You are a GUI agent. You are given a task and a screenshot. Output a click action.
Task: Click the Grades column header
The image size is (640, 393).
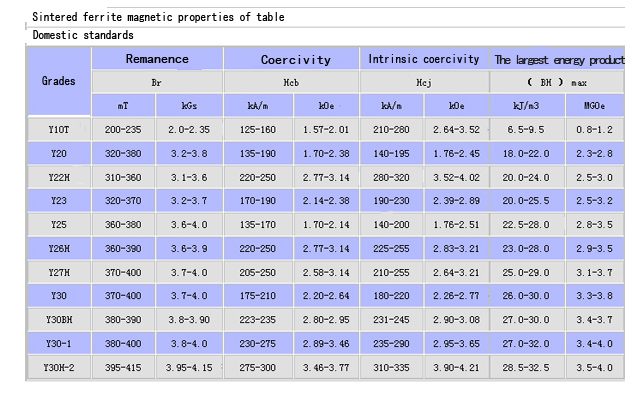coord(59,82)
